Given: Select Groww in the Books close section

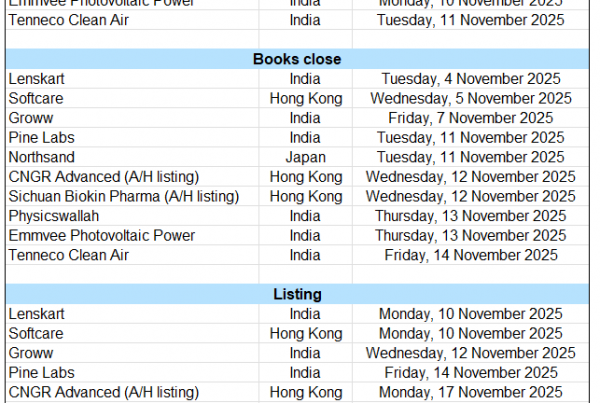Looking at the screenshot, I should [x=30, y=118].
